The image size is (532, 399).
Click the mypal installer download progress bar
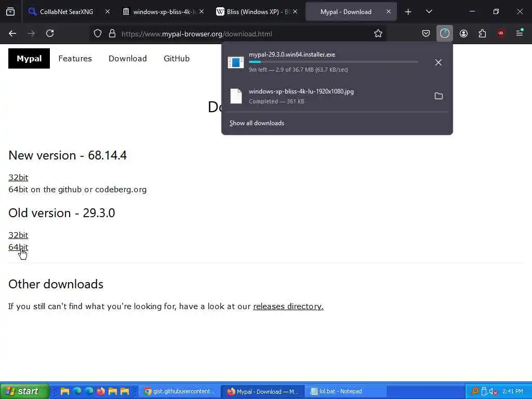334,62
